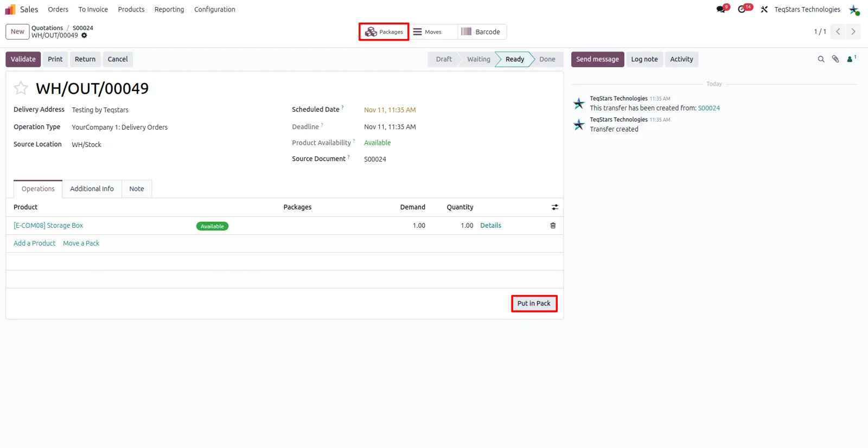Screen dimensions: 868x448
Task: Open the Moves smart button
Action: coord(433,32)
